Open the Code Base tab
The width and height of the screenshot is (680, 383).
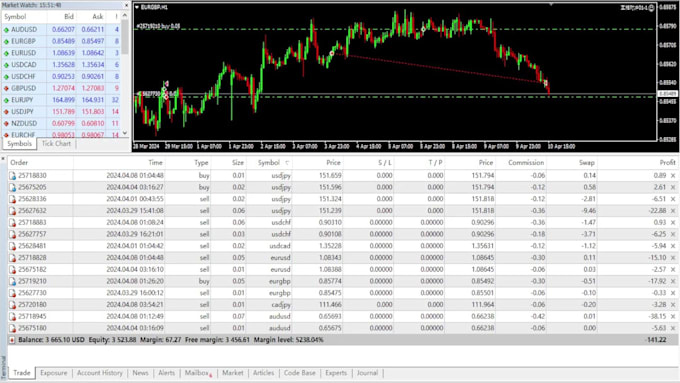coord(300,373)
